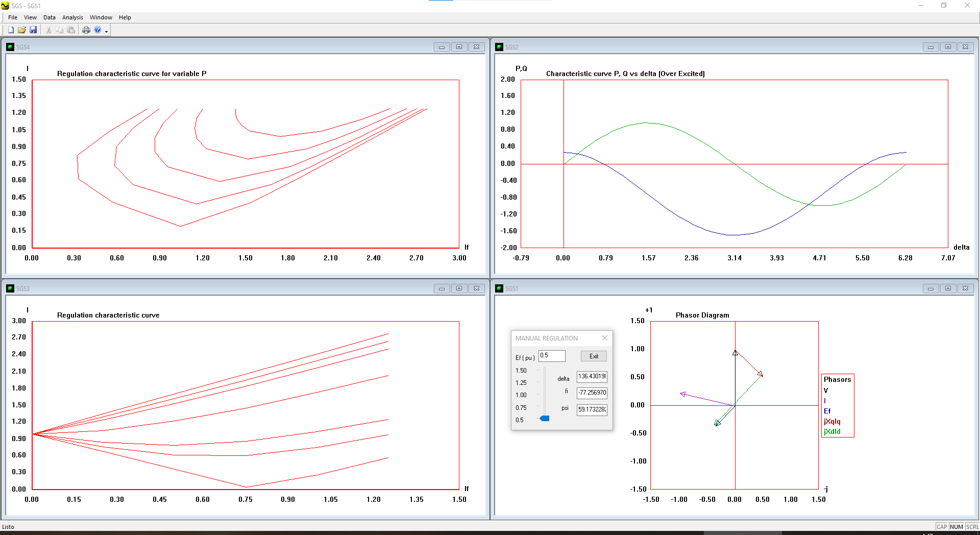Image resolution: width=980 pixels, height=535 pixels.
Task: Click the Copy toolbar icon
Action: point(60,30)
